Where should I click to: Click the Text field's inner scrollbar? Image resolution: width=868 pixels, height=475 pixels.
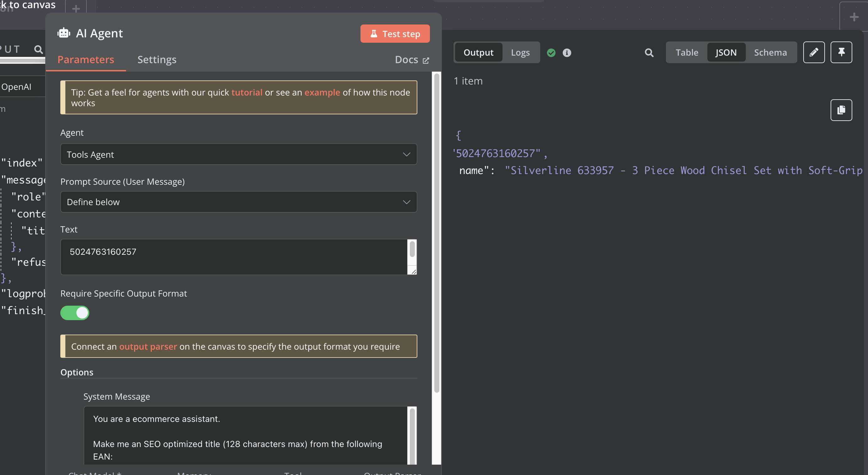click(x=412, y=249)
